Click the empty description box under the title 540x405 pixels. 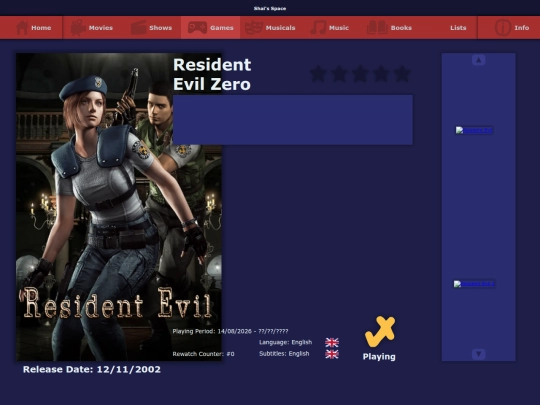coord(293,120)
